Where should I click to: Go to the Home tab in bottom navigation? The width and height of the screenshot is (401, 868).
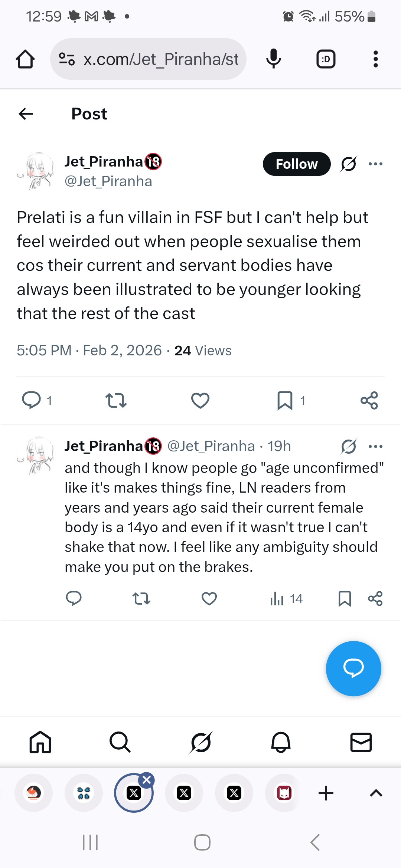[x=40, y=742]
